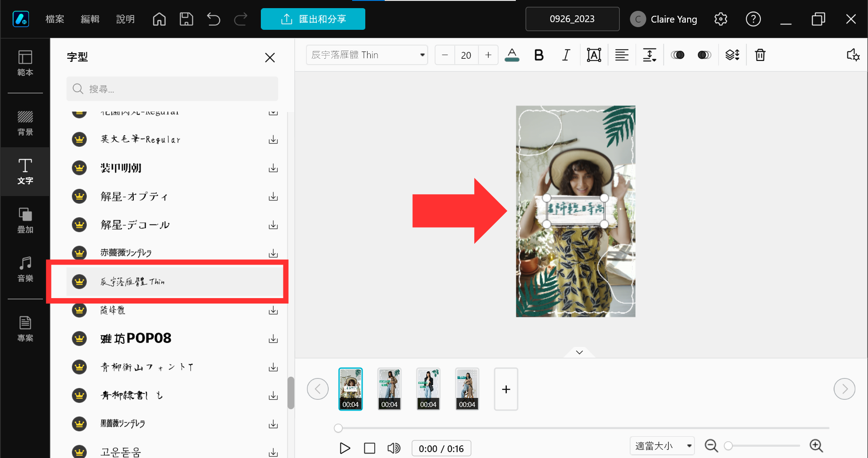Select the first page thumbnail

click(350, 389)
